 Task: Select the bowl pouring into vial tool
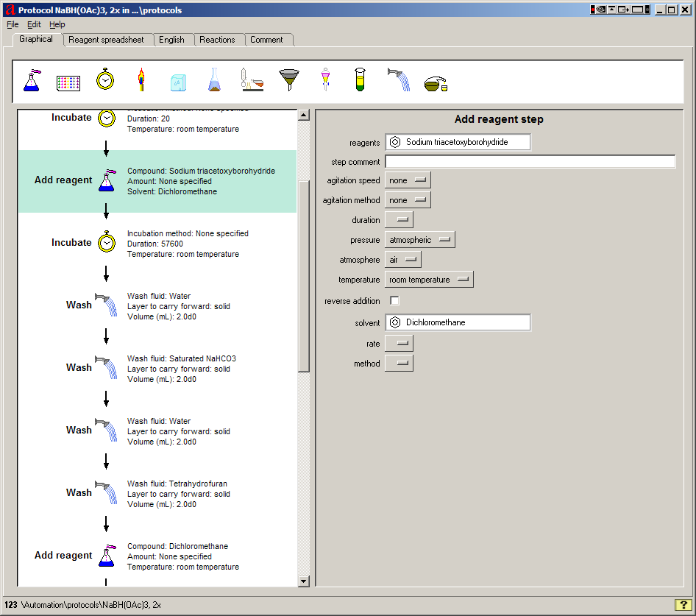click(x=436, y=84)
